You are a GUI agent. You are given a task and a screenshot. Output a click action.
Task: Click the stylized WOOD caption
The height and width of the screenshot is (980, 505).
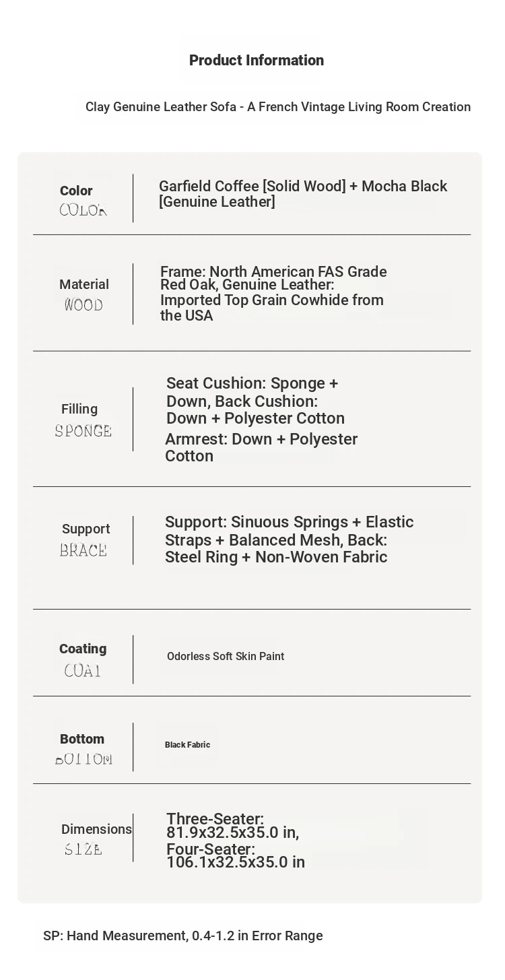click(x=83, y=305)
